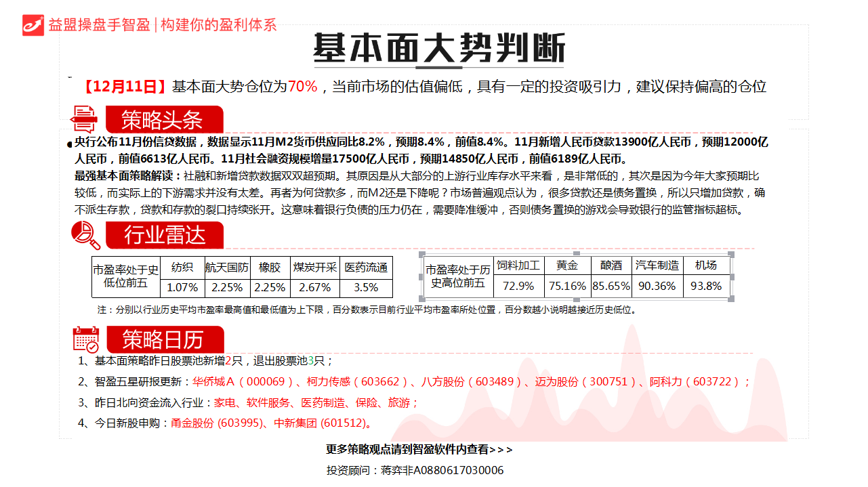Click the red 益盟操盘手 logo icon
This screenshot has width=868, height=487.
(x=33, y=24)
